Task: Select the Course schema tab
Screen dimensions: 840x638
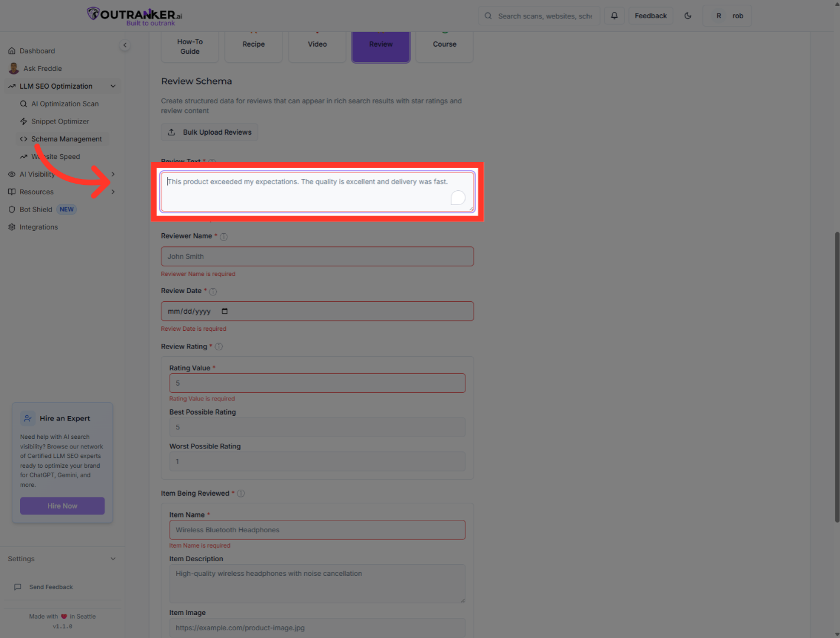Action: pos(445,46)
